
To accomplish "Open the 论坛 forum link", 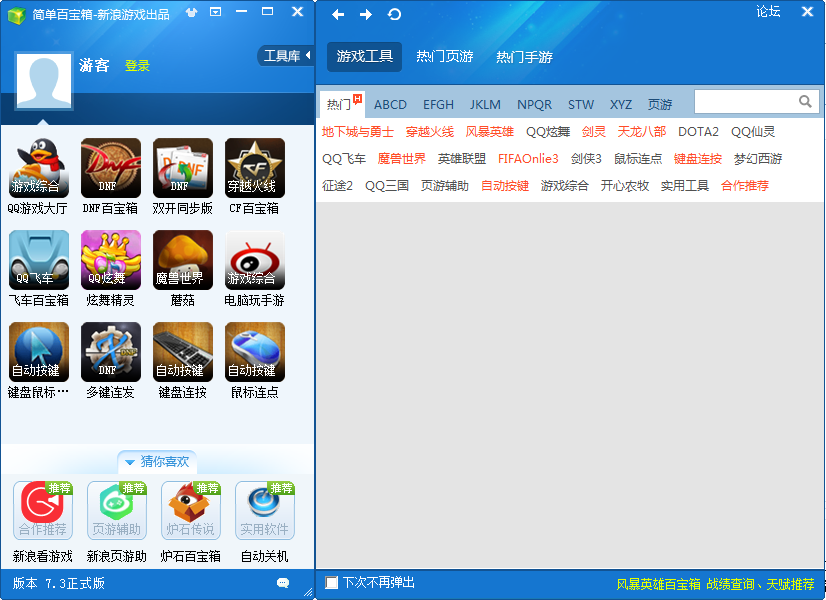I will (768, 12).
